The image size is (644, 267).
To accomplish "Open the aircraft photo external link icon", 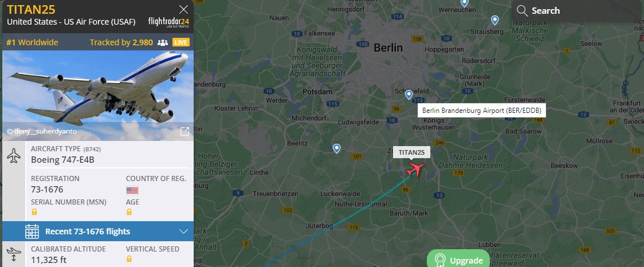I will click(x=185, y=131).
